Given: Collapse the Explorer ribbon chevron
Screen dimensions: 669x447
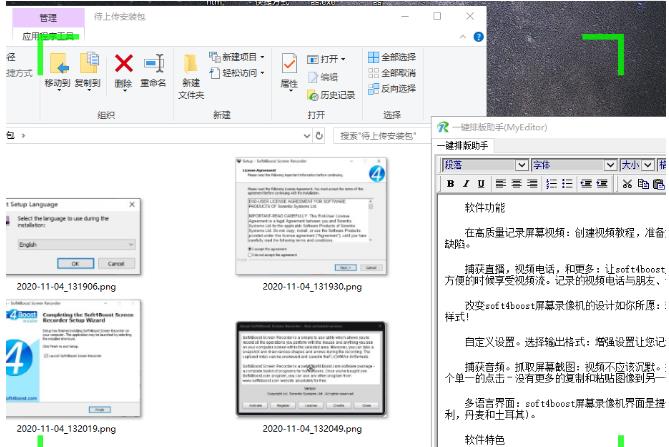Looking at the screenshot, I should click(x=463, y=37).
